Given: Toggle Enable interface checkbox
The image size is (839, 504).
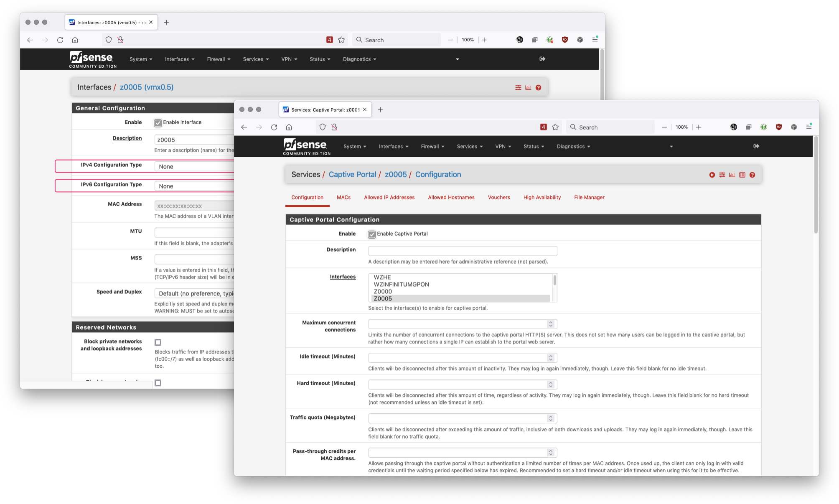Looking at the screenshot, I should click(x=158, y=123).
